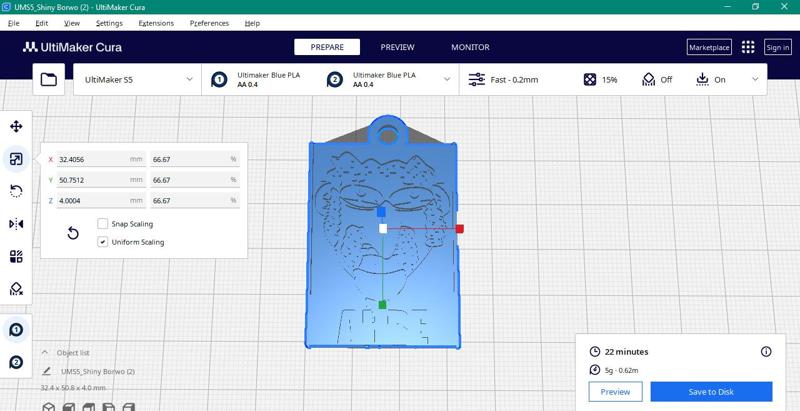Open the Help menu
The width and height of the screenshot is (800, 411).
252,23
